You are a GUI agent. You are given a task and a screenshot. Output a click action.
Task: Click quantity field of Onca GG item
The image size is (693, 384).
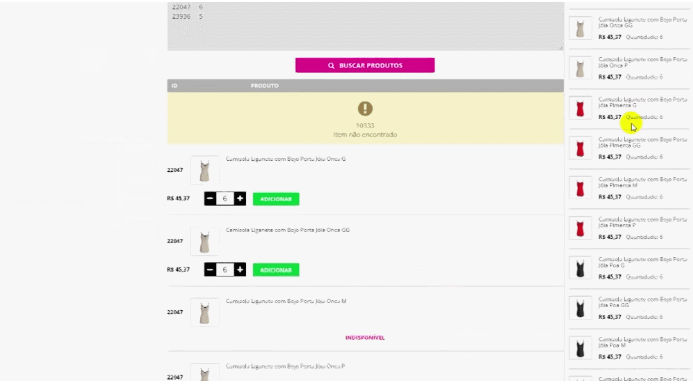(x=225, y=270)
